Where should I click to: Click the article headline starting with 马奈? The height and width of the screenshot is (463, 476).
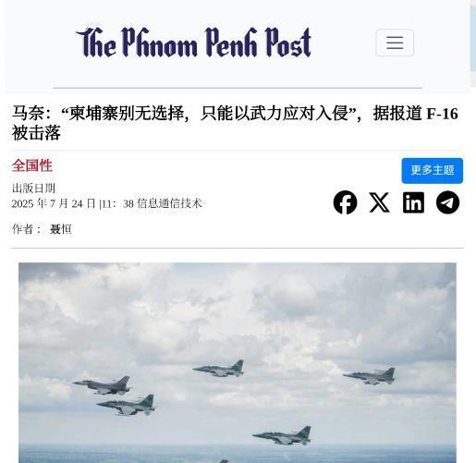pyautogui.click(x=235, y=123)
